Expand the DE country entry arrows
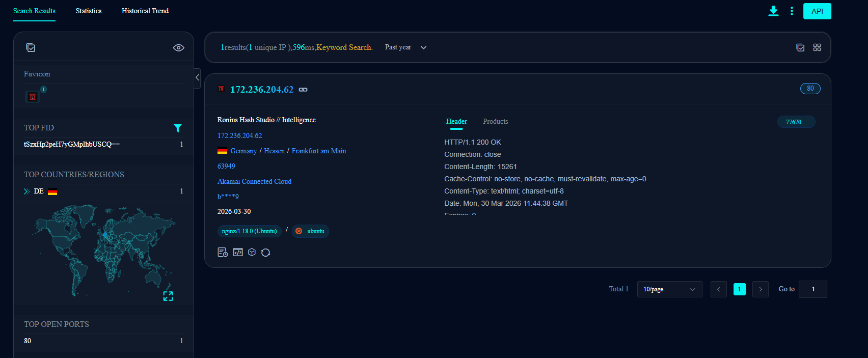Image resolution: width=868 pixels, height=358 pixels. pos(26,191)
